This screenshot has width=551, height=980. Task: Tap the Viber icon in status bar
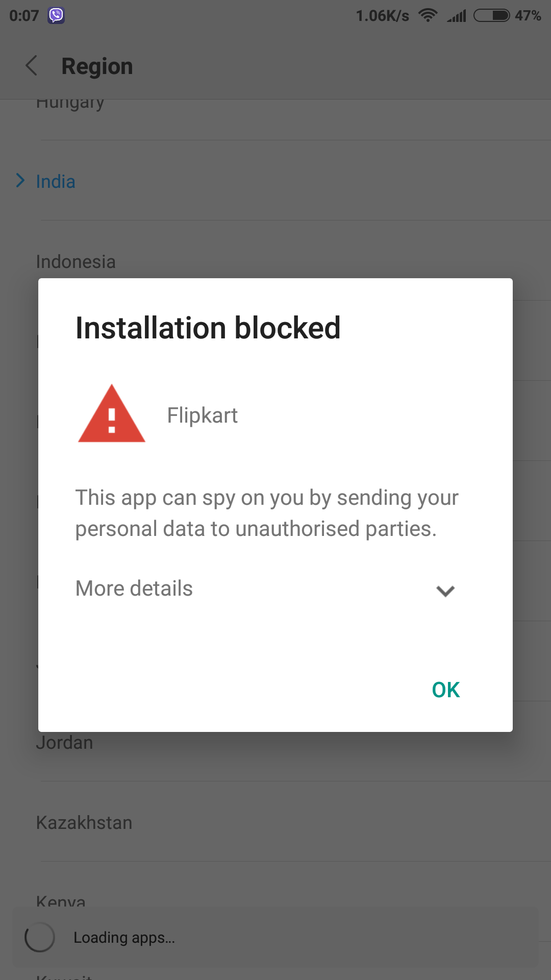point(56,15)
